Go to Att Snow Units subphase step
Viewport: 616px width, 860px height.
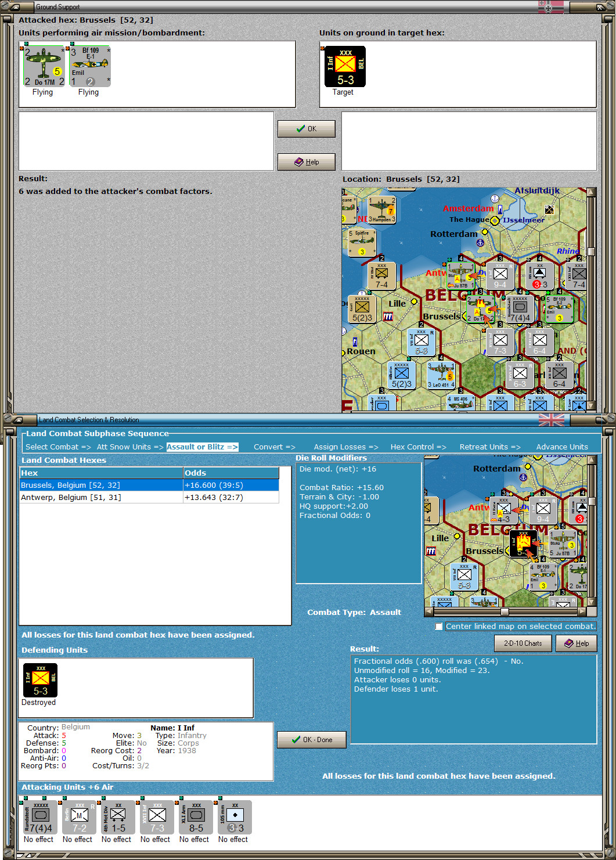point(130,447)
